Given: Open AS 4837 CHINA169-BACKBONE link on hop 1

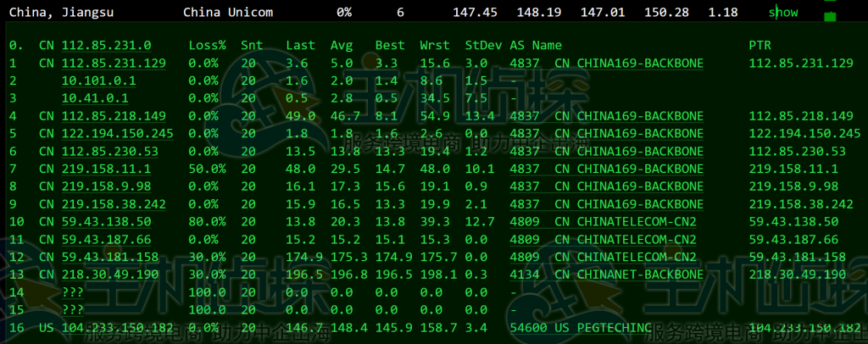Looking at the screenshot, I should point(607,63).
